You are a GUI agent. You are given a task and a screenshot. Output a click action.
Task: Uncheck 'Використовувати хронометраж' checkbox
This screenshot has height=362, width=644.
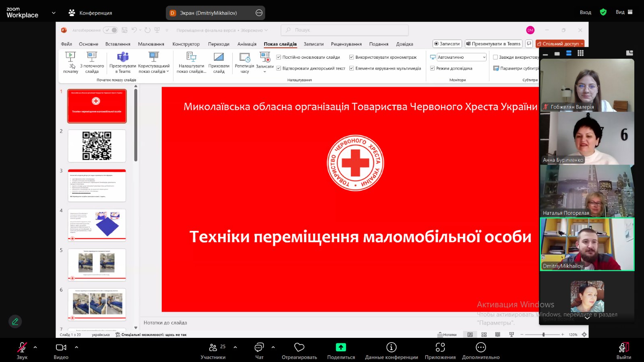[351, 57]
